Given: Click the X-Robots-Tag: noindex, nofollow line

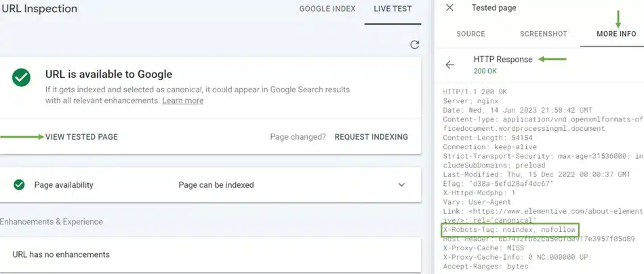Looking at the screenshot, I should coord(509,230).
